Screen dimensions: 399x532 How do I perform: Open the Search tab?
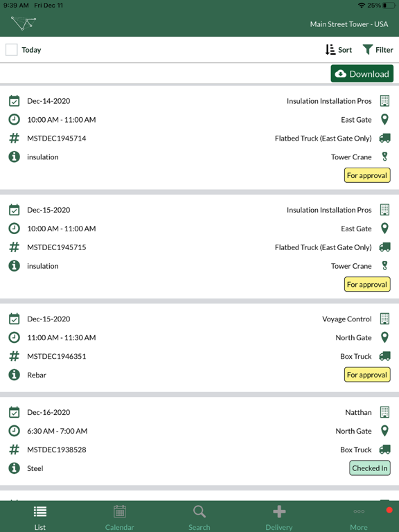(x=199, y=517)
